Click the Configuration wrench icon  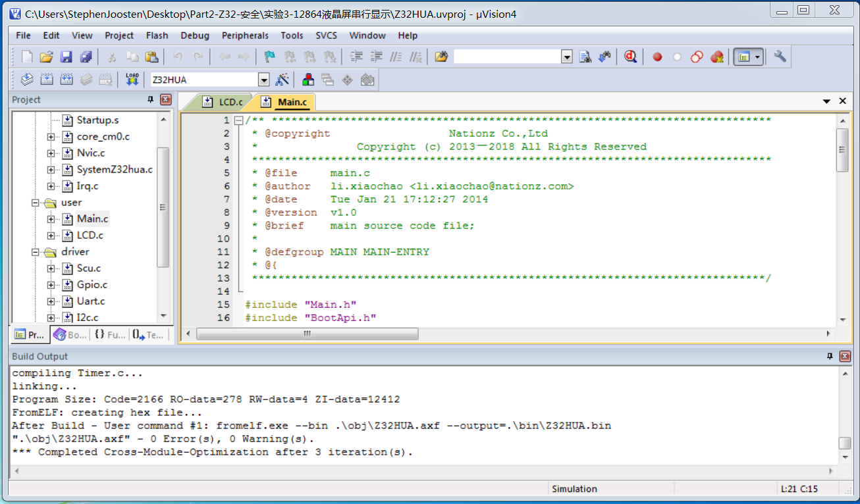(780, 57)
